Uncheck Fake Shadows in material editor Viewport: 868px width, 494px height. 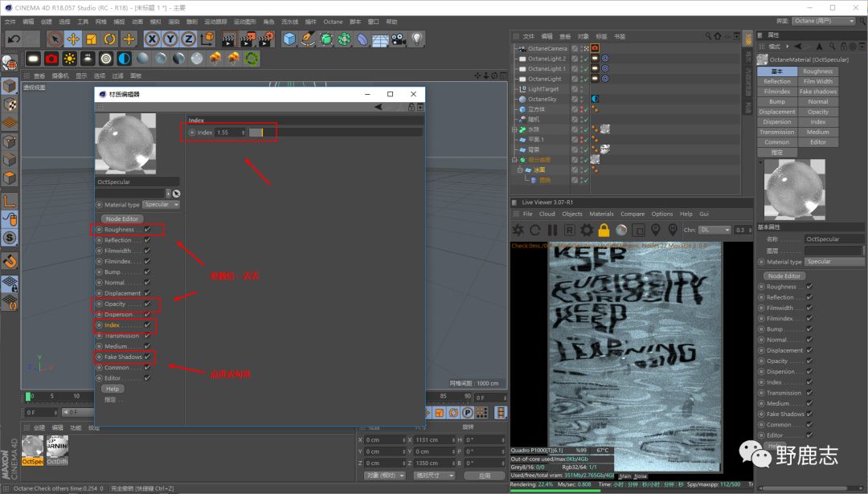148,357
